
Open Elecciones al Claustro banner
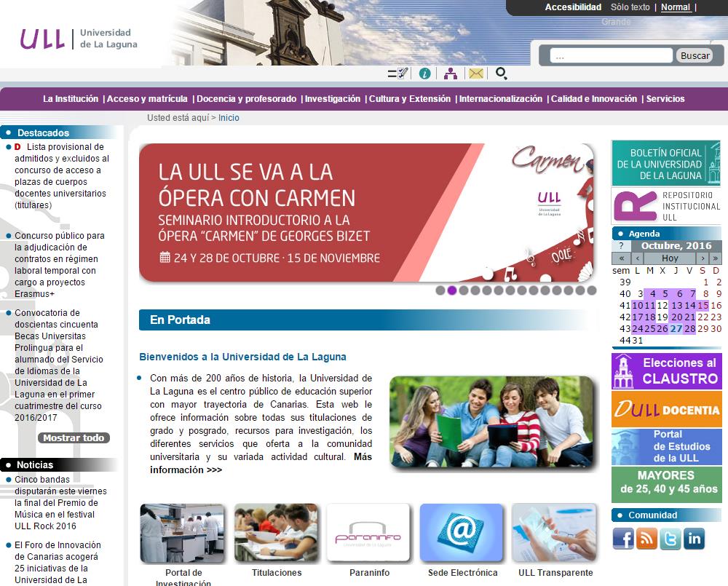(667, 371)
